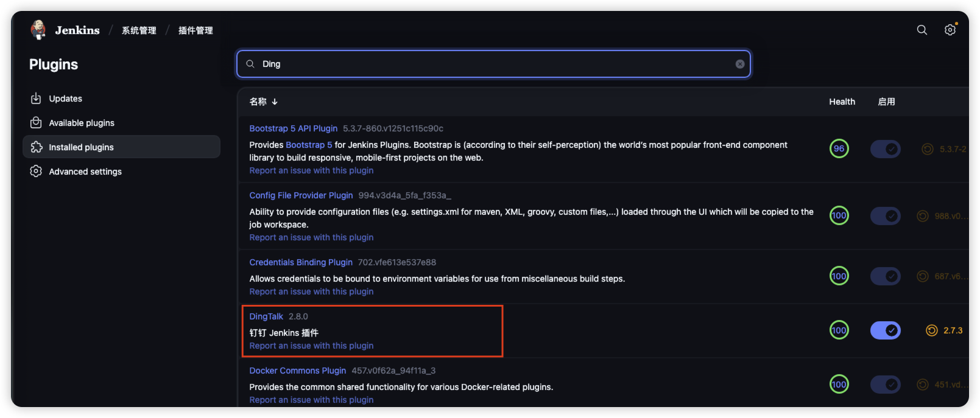This screenshot has width=980, height=418.
Task: Click version text 994.v3d4a_5fa_f353a_
Action: pyautogui.click(x=404, y=195)
